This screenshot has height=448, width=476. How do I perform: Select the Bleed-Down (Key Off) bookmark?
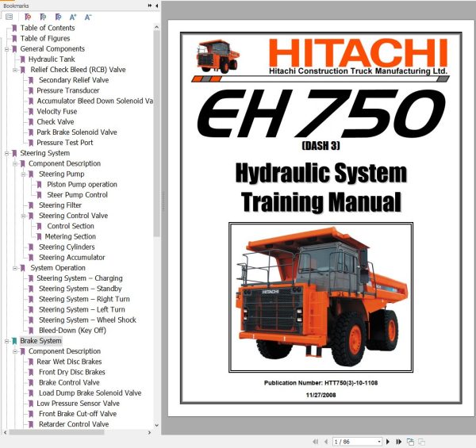coord(72,331)
